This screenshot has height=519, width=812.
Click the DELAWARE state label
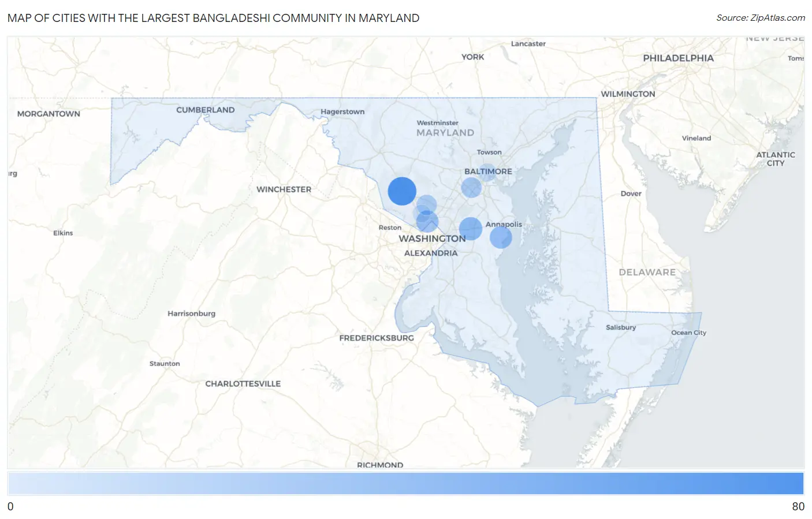pyautogui.click(x=647, y=272)
